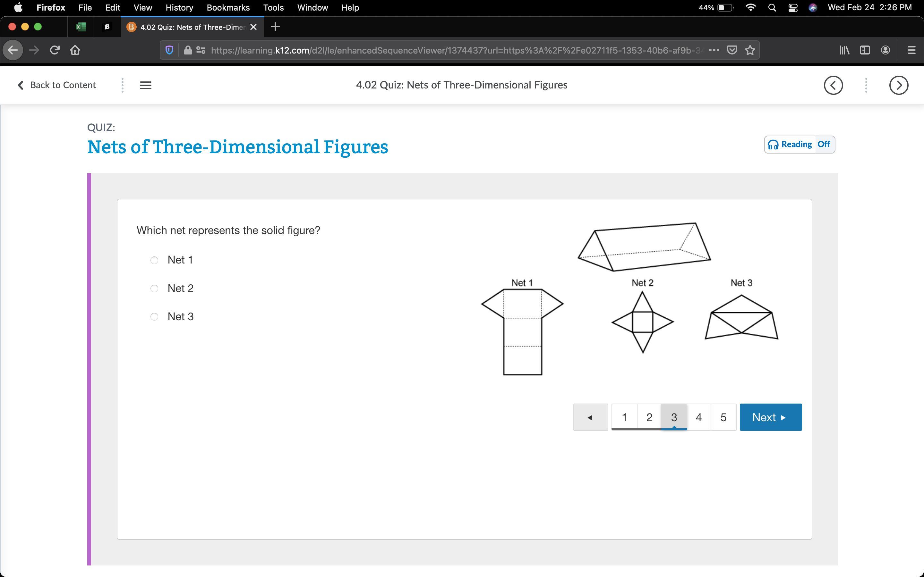Bookmark this page with the star icon
The height and width of the screenshot is (577, 924).
[750, 50]
